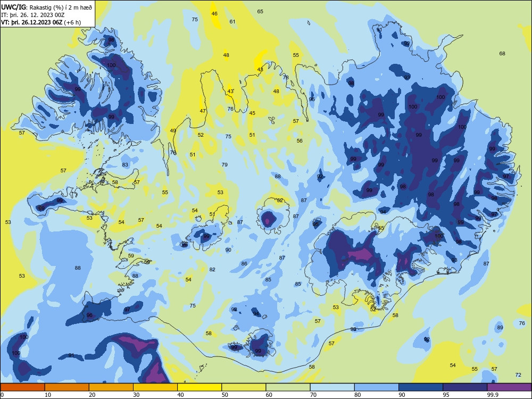Click the '30' legend scale label

[x=136, y=395]
